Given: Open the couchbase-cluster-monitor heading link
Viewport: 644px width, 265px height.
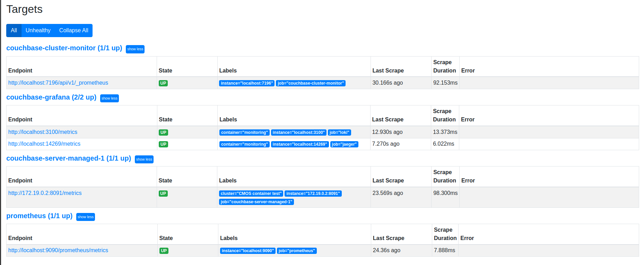Looking at the screenshot, I should tap(64, 48).
